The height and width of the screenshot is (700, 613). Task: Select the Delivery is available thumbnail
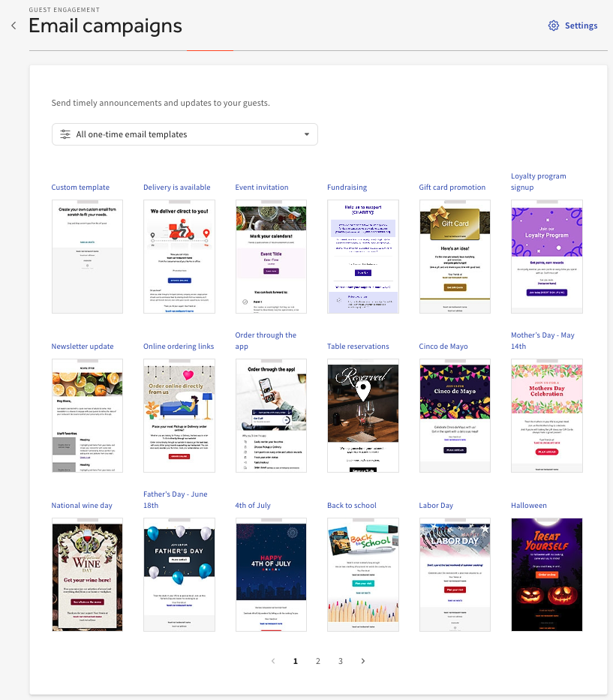pos(179,257)
